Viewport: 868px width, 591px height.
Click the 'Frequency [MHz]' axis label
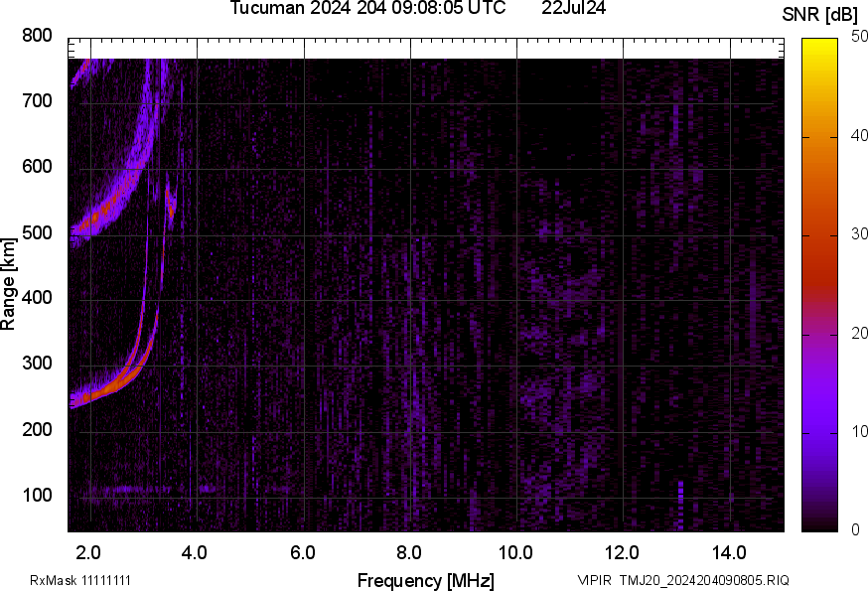click(426, 580)
